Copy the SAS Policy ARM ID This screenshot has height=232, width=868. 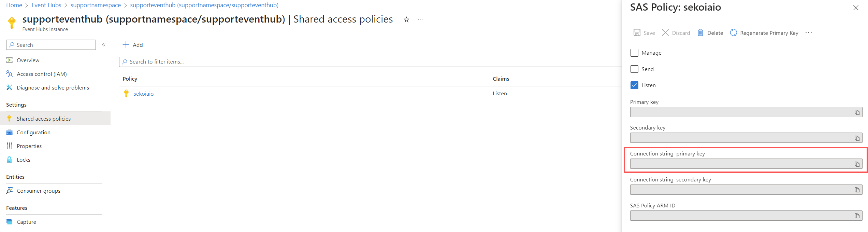point(857,216)
